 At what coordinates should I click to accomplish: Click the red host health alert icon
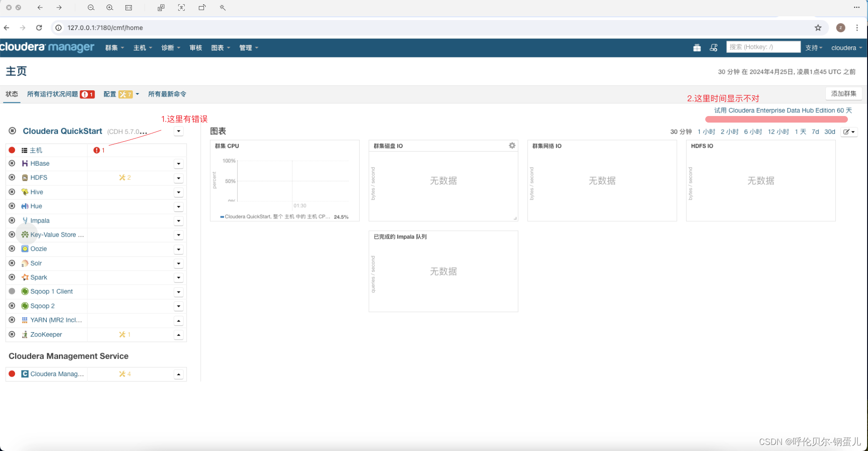pyautogui.click(x=96, y=150)
